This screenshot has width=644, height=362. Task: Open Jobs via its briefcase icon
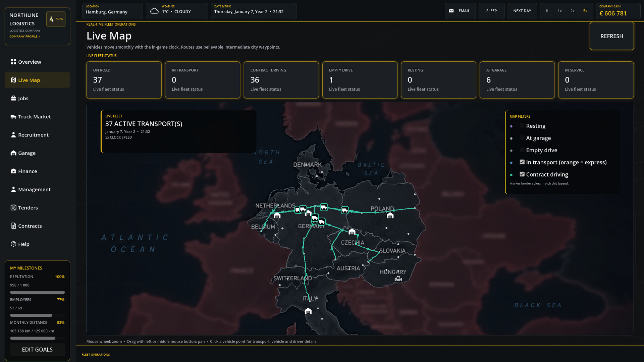[x=13, y=98]
